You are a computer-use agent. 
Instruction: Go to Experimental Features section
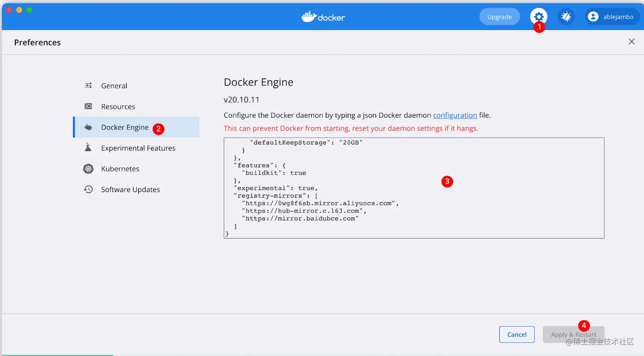pyautogui.click(x=136, y=148)
